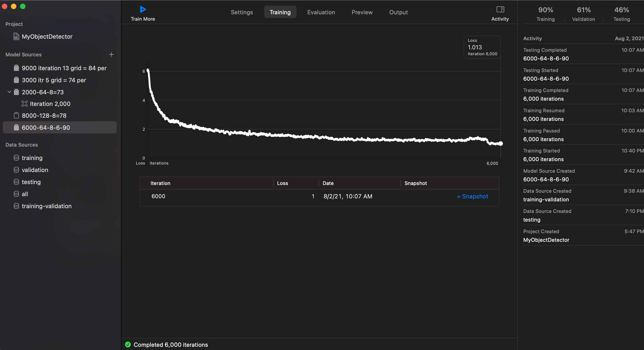Click the Loss column header
644x350 pixels.
(x=282, y=183)
